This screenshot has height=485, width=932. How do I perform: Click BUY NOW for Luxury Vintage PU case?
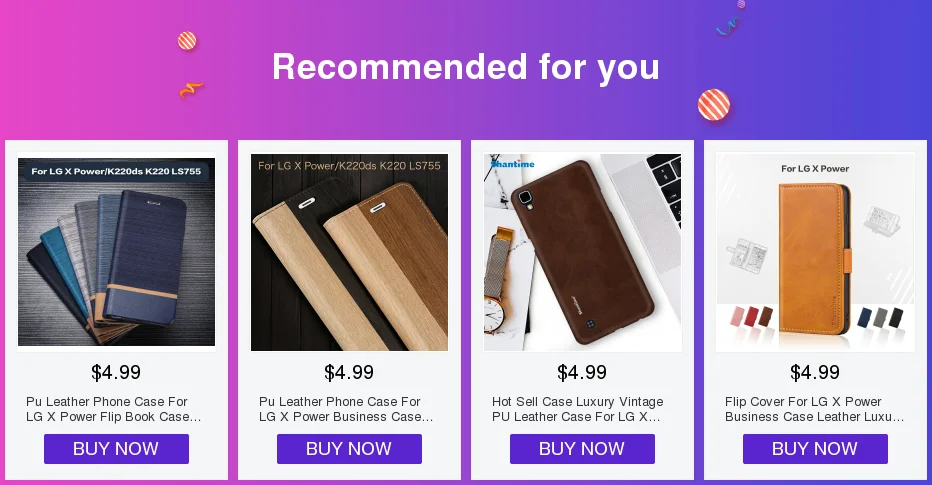coord(582,449)
